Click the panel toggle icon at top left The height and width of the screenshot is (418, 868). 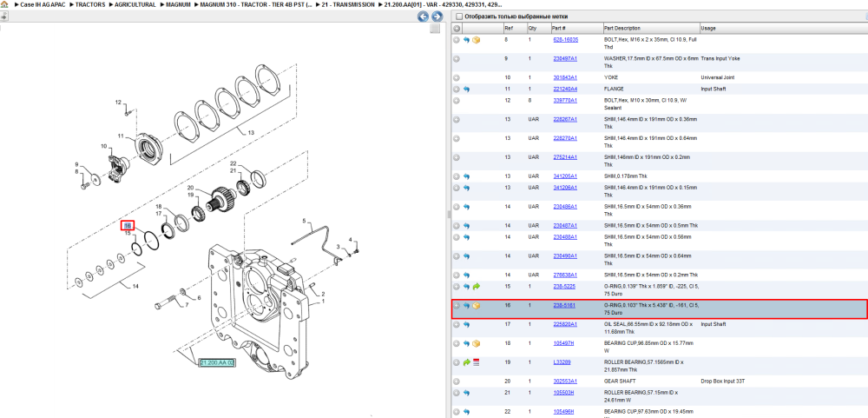tap(3, 17)
